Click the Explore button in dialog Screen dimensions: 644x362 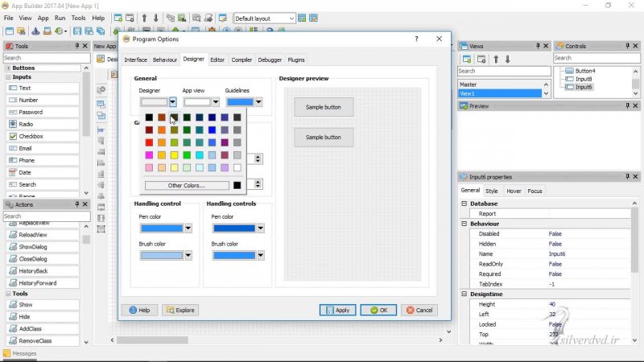click(x=180, y=310)
